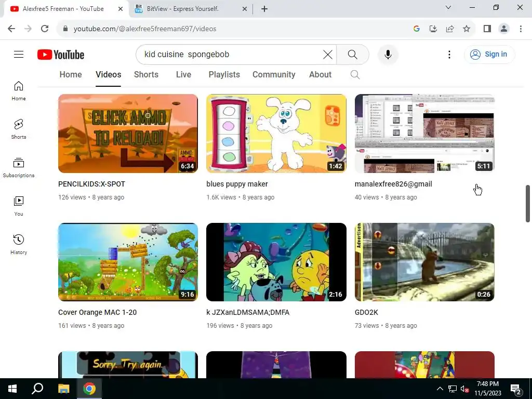
Task: Open the Windows Start menu
Action: pos(12,389)
